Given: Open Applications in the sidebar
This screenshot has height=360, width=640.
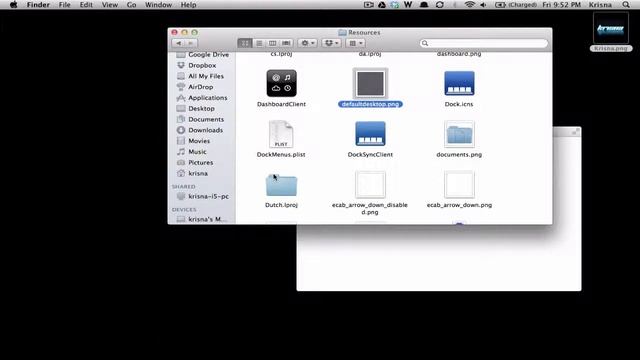Looking at the screenshot, I should pyautogui.click(x=202, y=98).
